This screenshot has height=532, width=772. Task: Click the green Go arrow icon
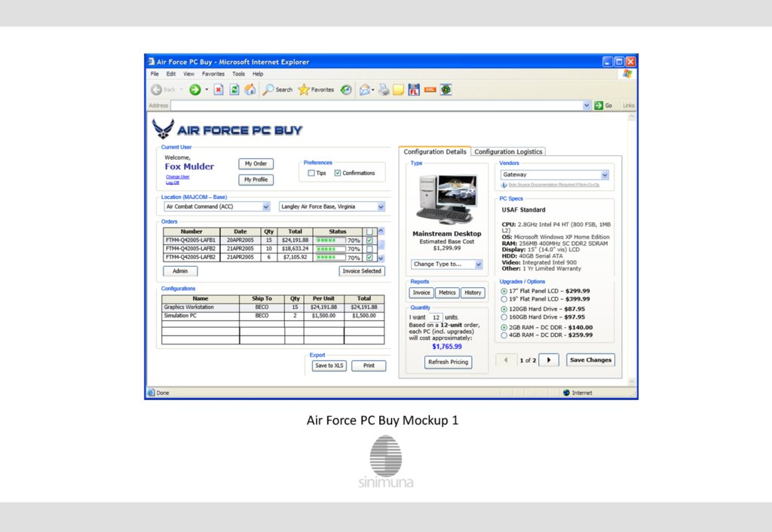pyautogui.click(x=599, y=105)
